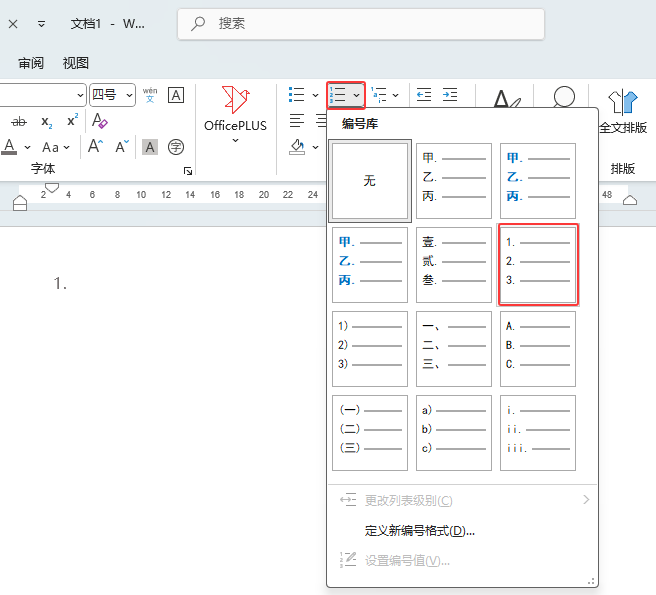This screenshot has width=656, height=595.
Task: Expand the change case Aa arrow
Action: (x=67, y=147)
